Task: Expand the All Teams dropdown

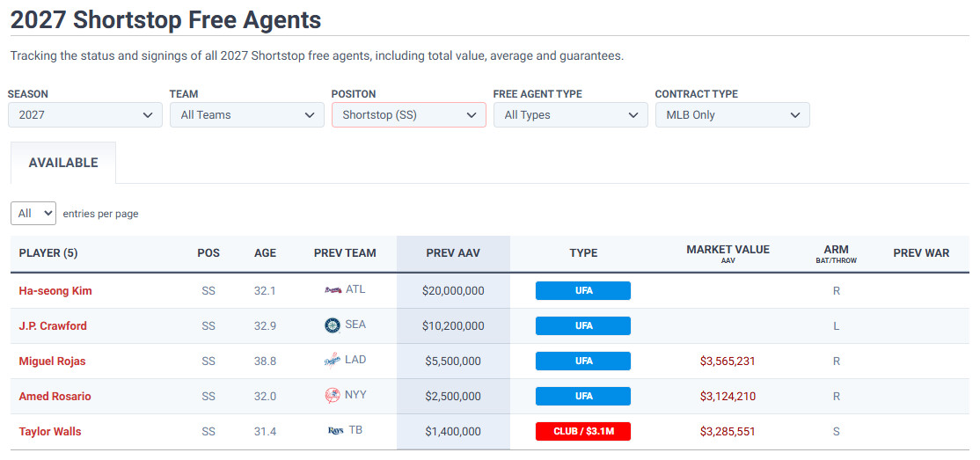Action: coord(247,115)
